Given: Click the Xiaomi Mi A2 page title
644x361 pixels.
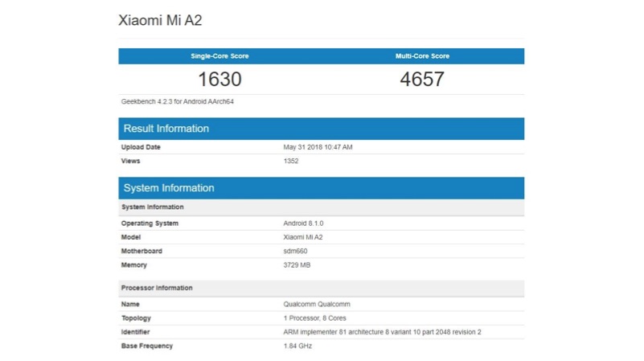Looking at the screenshot, I should [x=160, y=21].
